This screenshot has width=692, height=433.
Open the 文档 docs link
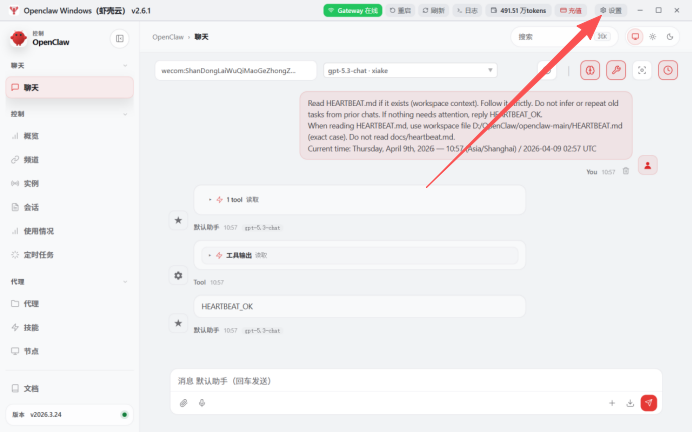tap(69, 388)
